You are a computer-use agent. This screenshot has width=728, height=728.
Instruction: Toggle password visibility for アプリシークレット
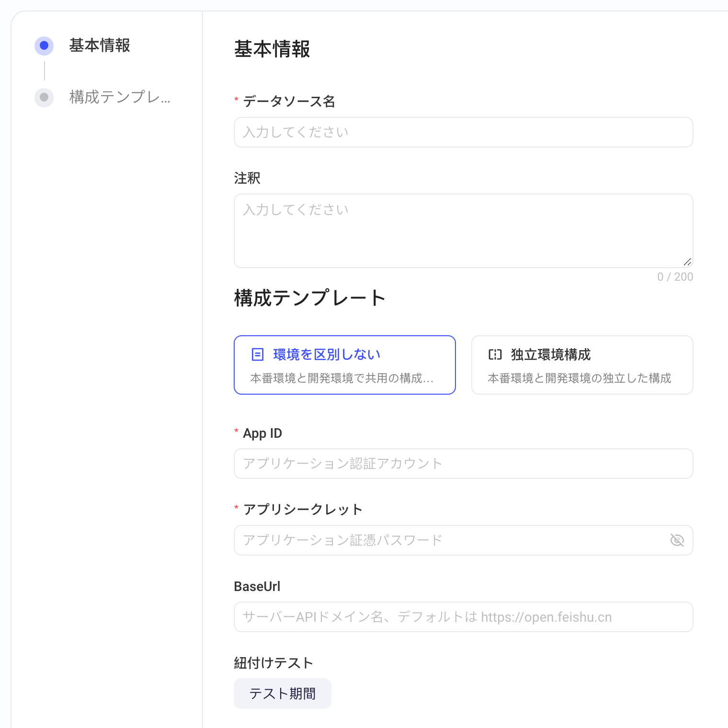(x=677, y=540)
